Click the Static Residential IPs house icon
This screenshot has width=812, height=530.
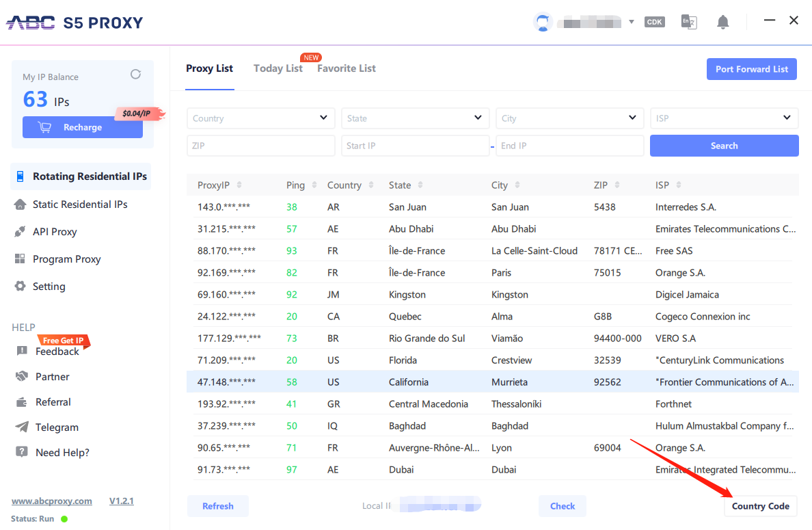click(x=21, y=204)
